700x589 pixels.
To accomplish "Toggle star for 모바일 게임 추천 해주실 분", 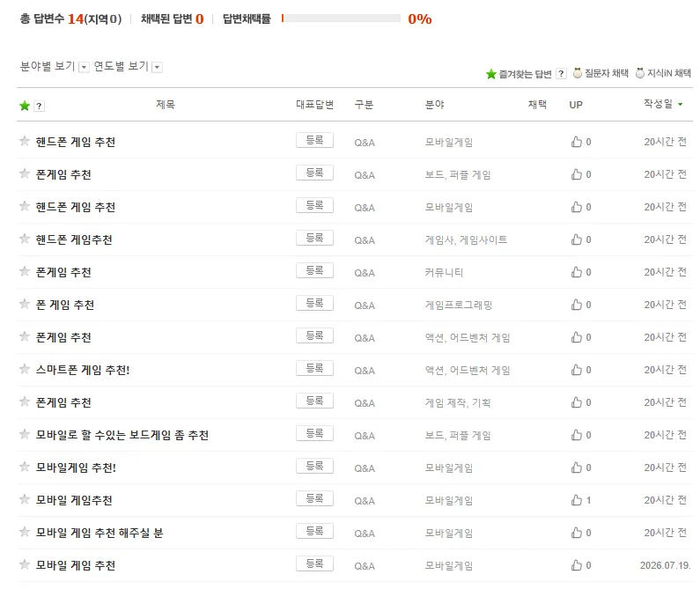I will click(25, 532).
